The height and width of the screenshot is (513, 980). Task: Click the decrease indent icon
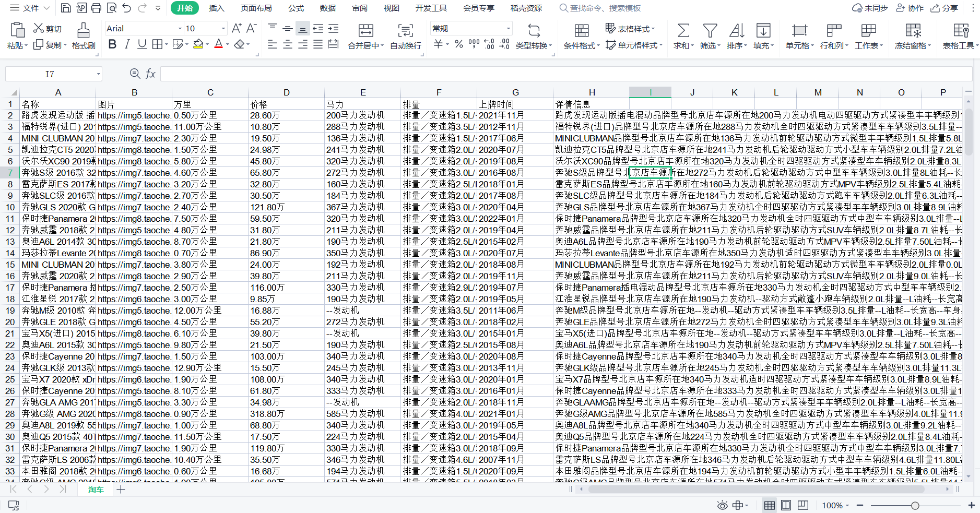click(318, 28)
